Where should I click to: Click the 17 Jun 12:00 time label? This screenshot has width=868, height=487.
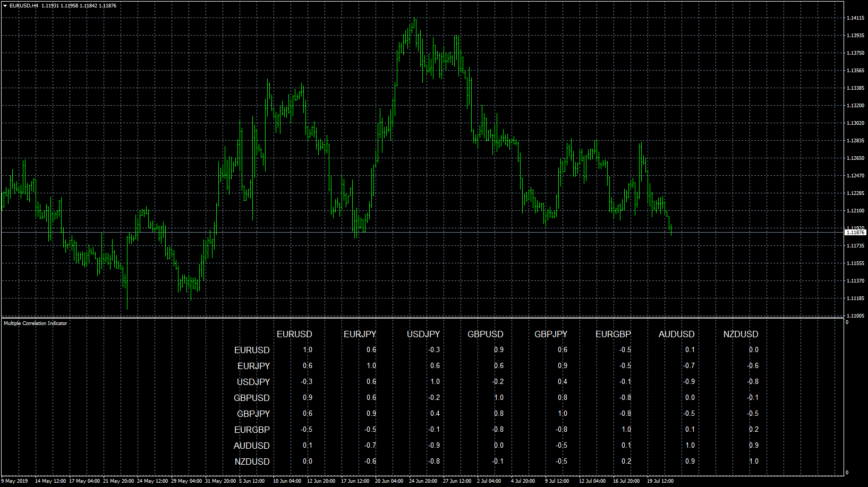coord(355,481)
